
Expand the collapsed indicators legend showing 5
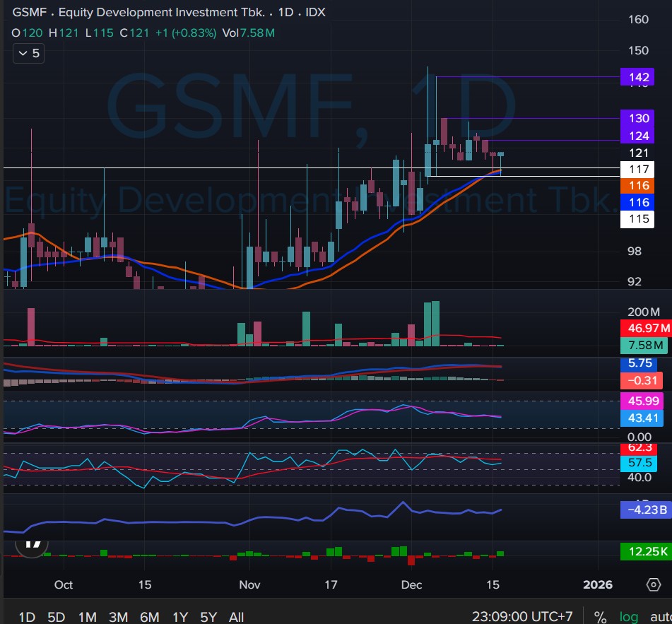click(x=29, y=54)
